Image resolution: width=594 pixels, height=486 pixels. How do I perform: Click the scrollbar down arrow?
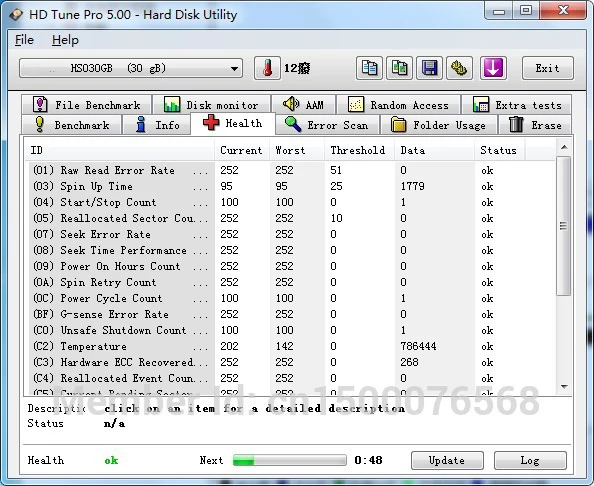click(564, 387)
